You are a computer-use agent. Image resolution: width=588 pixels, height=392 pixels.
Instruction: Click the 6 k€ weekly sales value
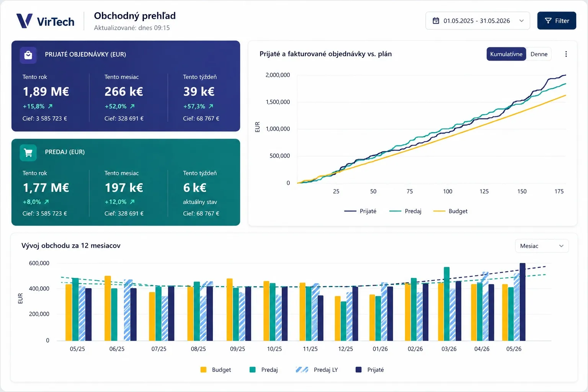tap(194, 188)
